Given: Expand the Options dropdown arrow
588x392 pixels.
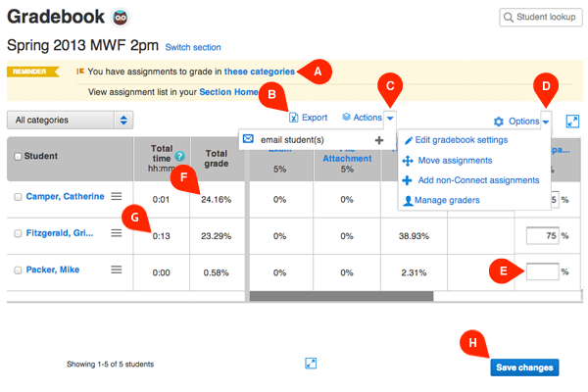Looking at the screenshot, I should 546,122.
